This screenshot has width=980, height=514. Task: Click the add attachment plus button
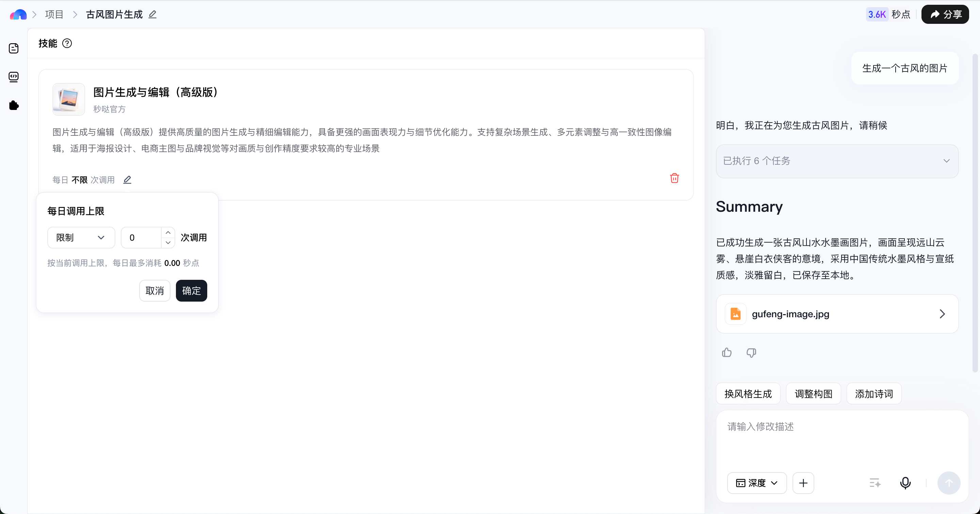tap(803, 483)
